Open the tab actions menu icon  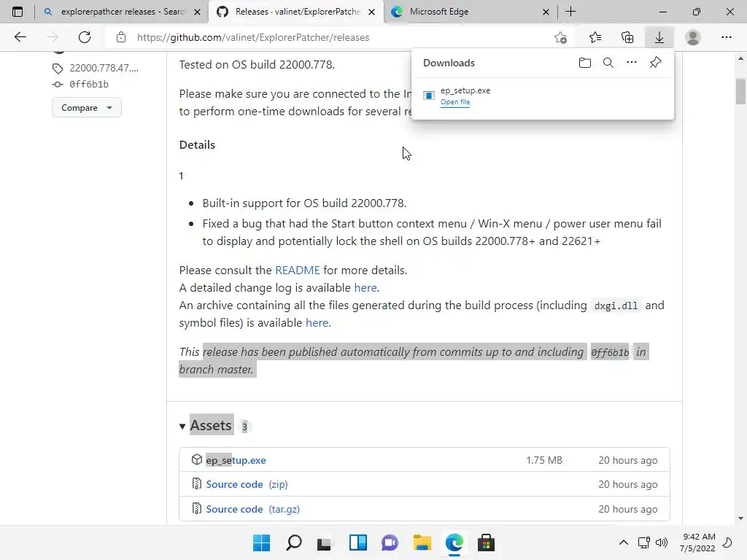click(18, 12)
